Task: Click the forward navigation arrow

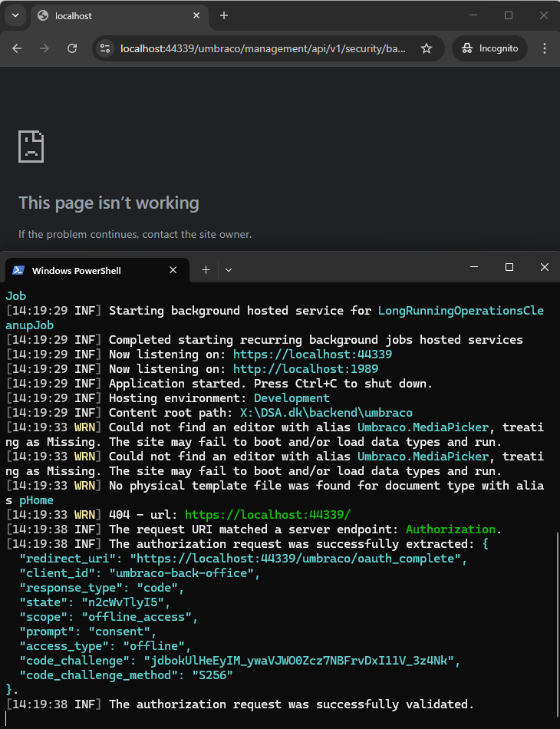Action: [44, 48]
